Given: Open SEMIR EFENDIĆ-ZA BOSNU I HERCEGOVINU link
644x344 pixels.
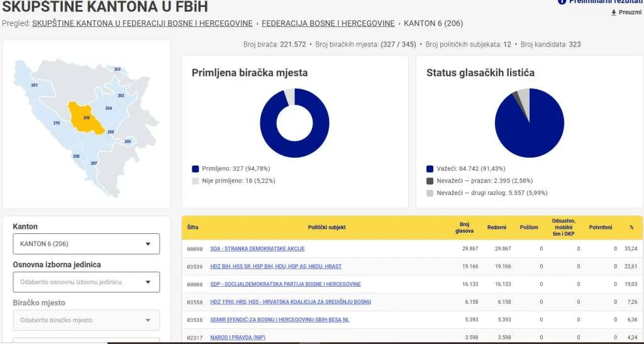Looking at the screenshot, I should (x=280, y=319).
